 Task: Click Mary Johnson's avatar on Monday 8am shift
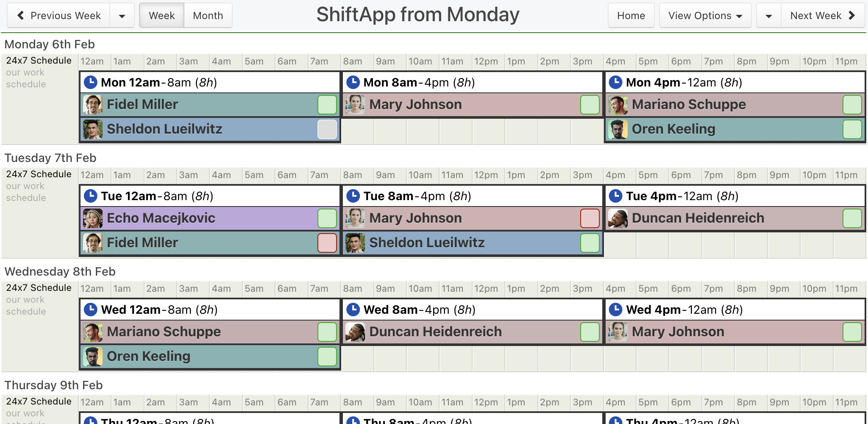[x=355, y=105]
